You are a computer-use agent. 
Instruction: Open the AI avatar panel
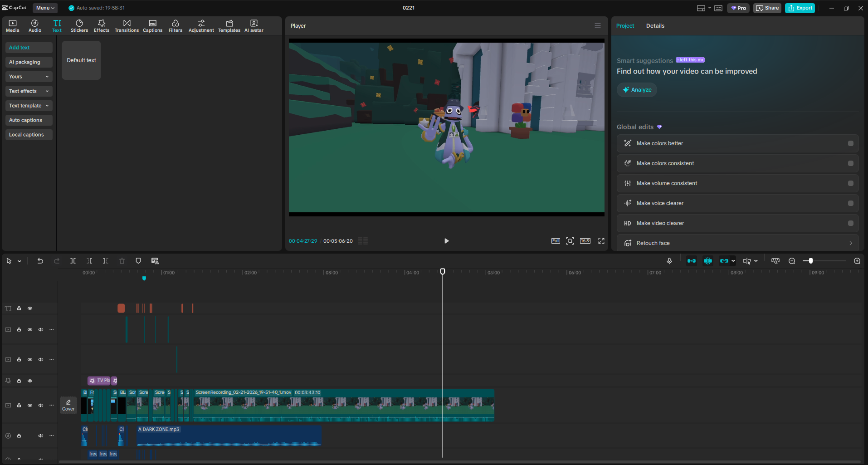[254, 26]
